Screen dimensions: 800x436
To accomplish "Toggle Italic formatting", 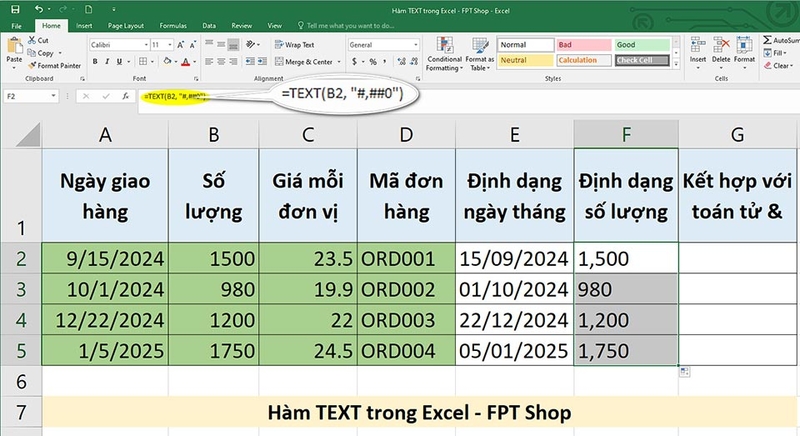I will click(107, 62).
